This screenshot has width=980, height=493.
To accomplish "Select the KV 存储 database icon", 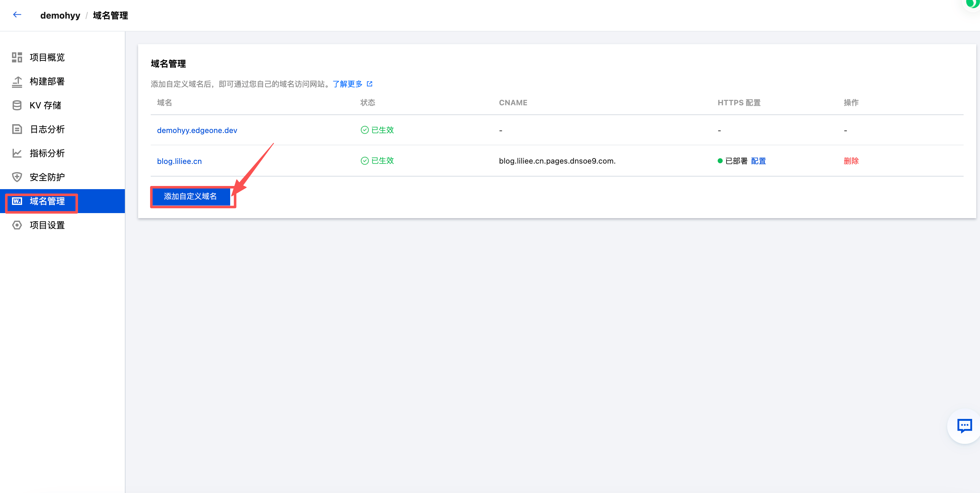I will point(17,105).
